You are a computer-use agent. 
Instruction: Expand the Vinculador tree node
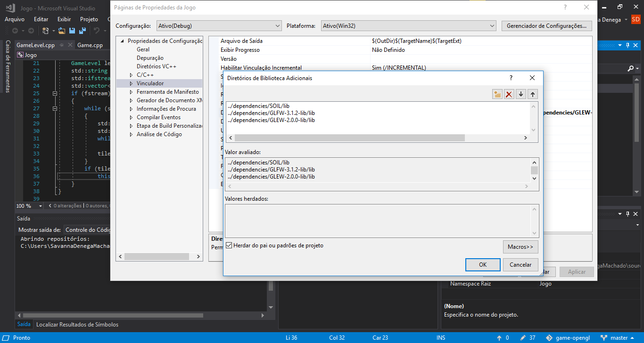tap(132, 83)
